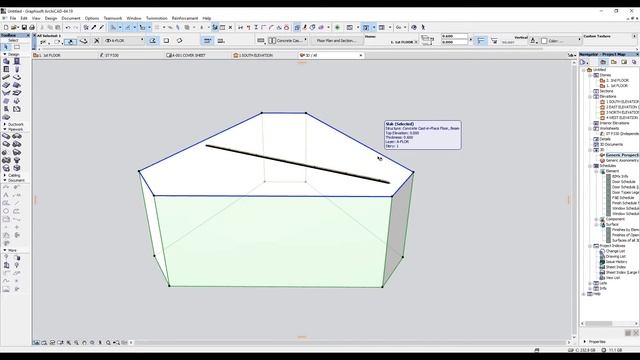This screenshot has height=360, width=640.
Task: Select 3D Documents in Navigator tree
Action: coord(611,144)
